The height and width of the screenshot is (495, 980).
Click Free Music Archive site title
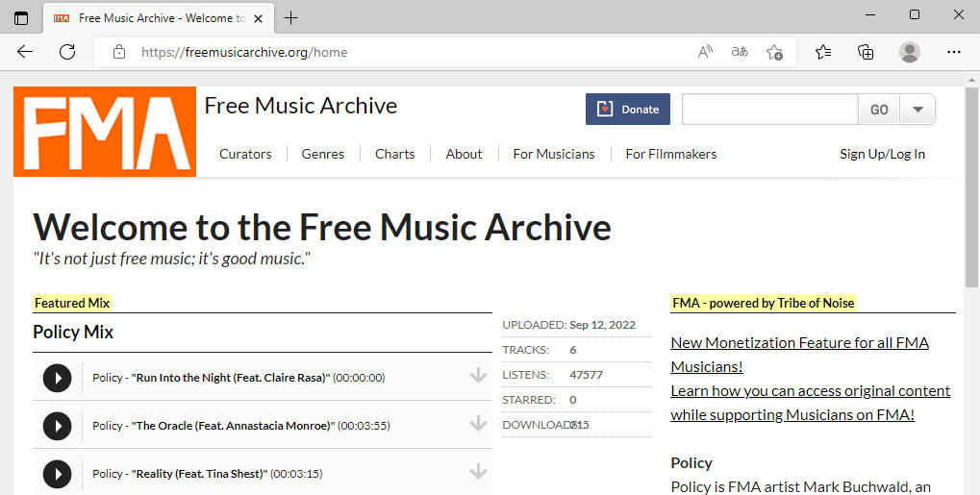[x=301, y=106]
